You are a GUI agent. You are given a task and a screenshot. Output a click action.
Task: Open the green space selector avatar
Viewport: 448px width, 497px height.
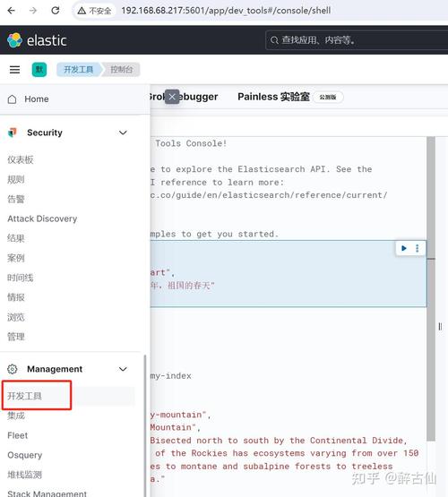[x=39, y=70]
